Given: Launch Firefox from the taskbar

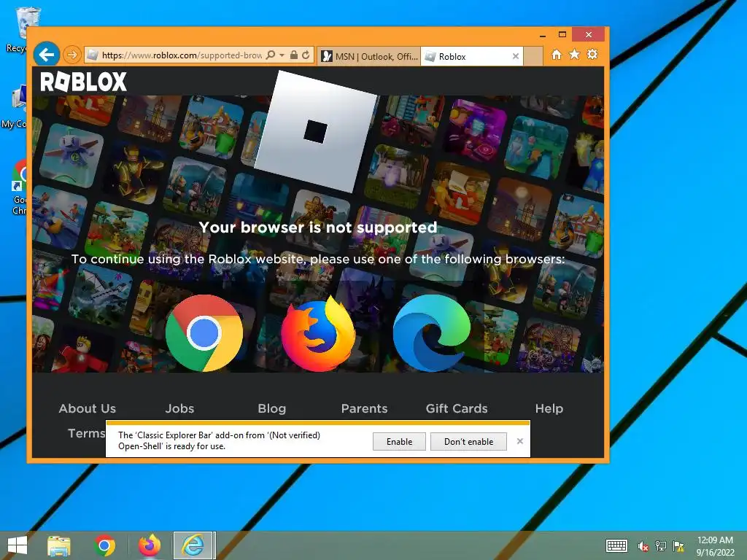Looking at the screenshot, I should tap(150, 545).
